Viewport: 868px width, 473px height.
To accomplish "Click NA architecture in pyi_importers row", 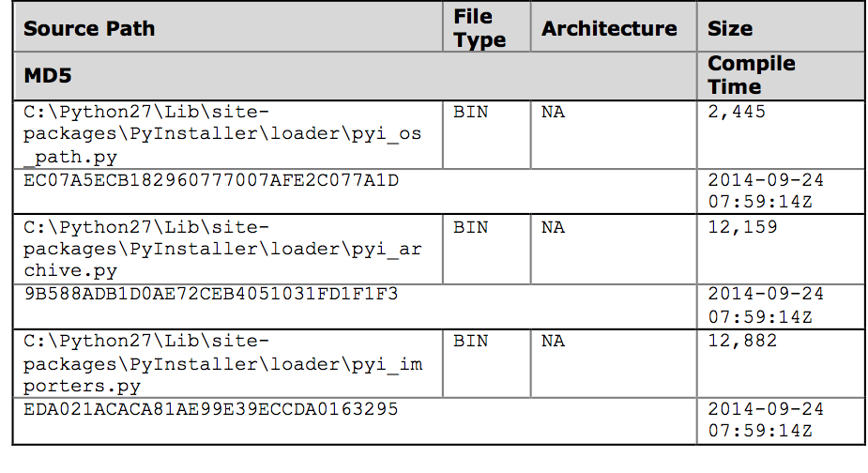I will [553, 342].
